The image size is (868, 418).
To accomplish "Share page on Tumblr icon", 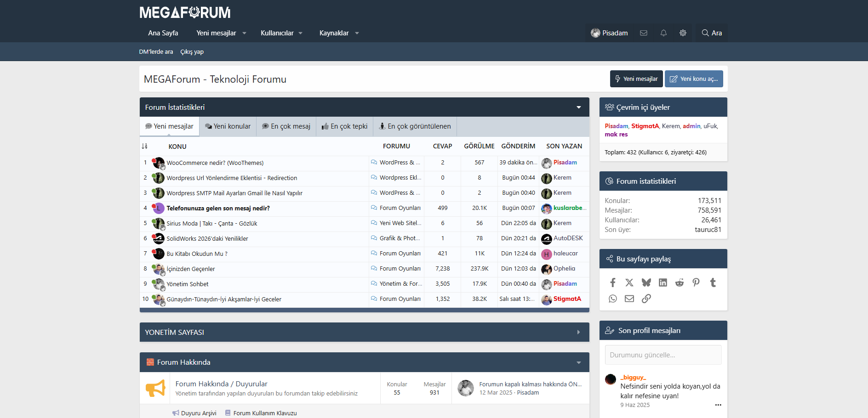I will tap(713, 282).
